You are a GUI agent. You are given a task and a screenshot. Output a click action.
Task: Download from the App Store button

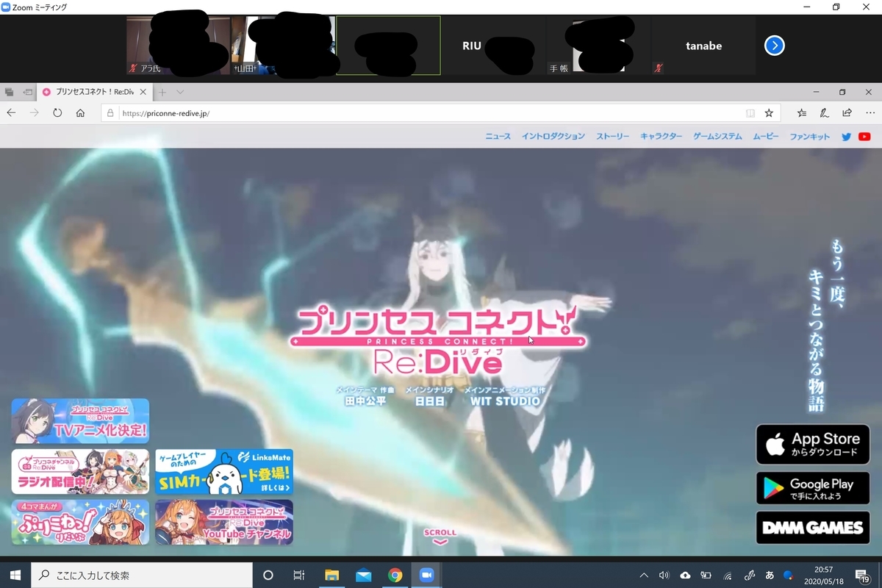(x=812, y=444)
